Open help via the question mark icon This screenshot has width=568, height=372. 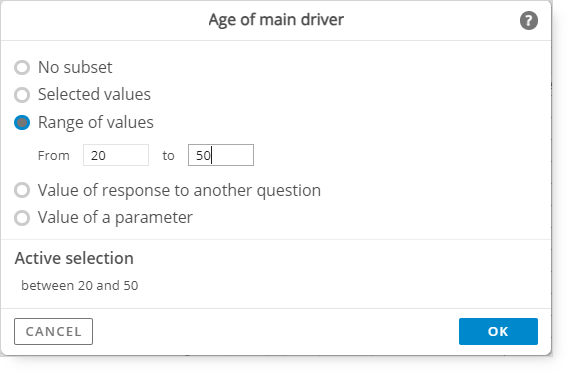click(x=529, y=21)
